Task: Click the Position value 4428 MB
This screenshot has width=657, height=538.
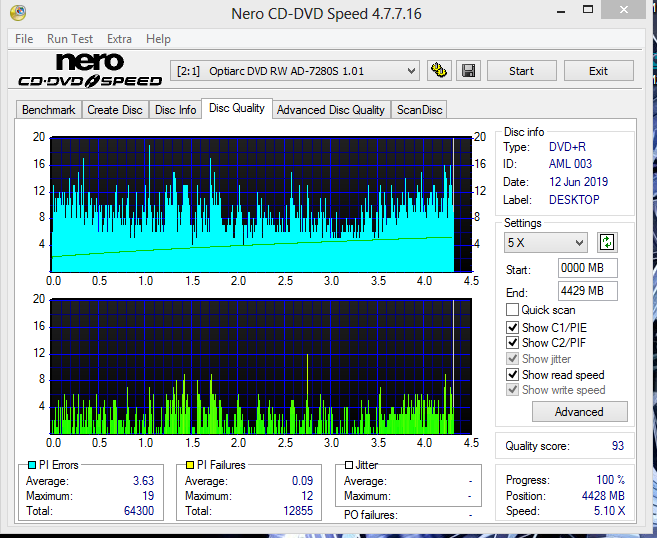Action: [603, 496]
